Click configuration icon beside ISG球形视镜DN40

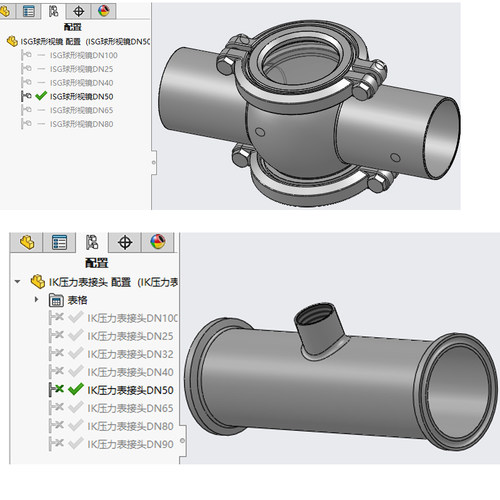[26, 82]
